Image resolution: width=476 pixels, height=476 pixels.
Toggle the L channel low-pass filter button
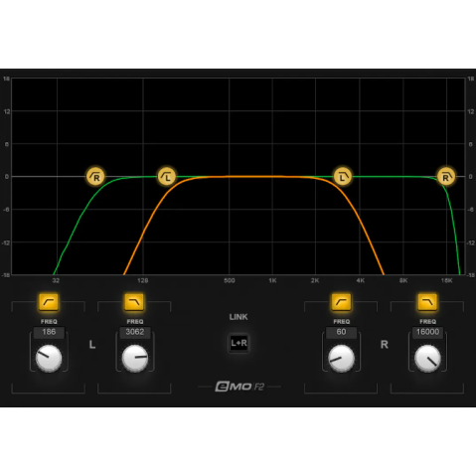[x=134, y=302]
